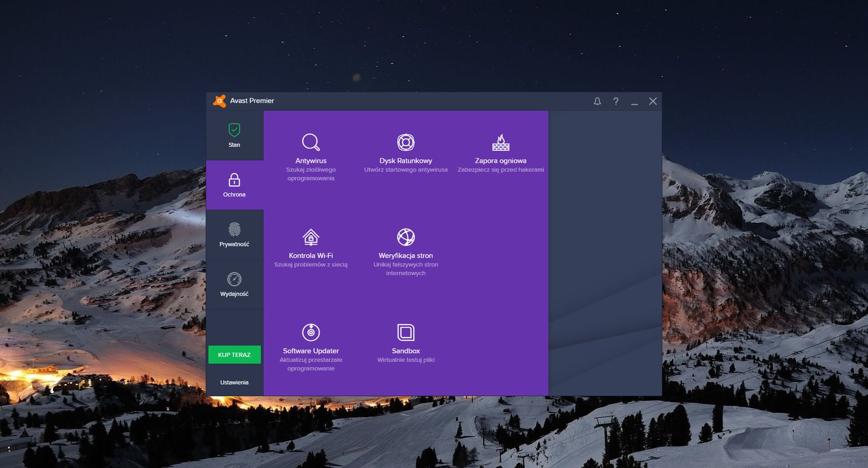Click the KUP TERAZ button
Screen dimensions: 868x468
coord(234,355)
